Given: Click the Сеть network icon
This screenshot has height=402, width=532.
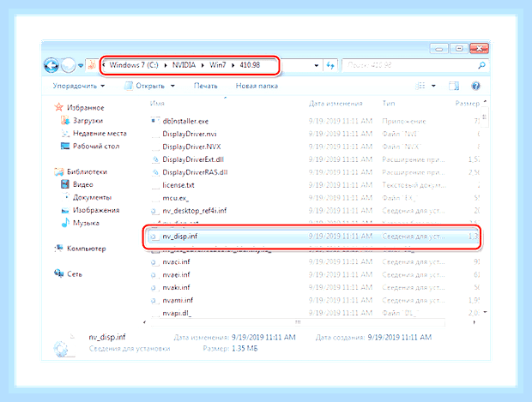Looking at the screenshot, I should [x=58, y=273].
